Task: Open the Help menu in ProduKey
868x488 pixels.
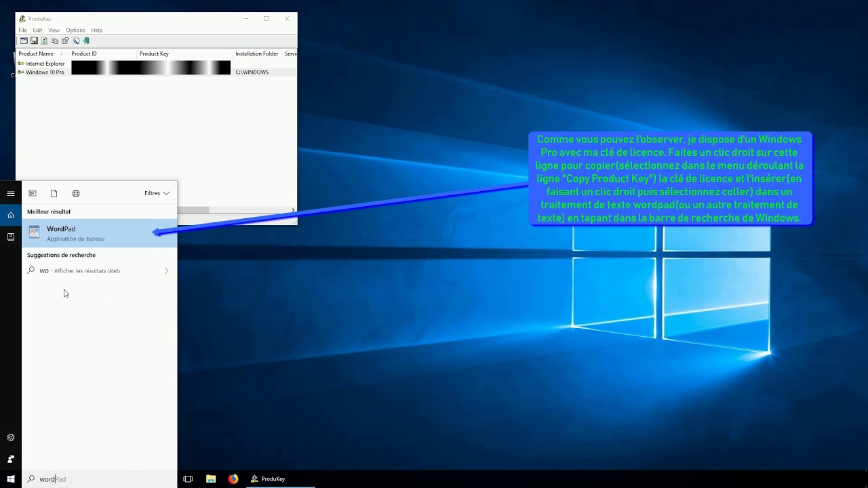Action: [x=97, y=30]
